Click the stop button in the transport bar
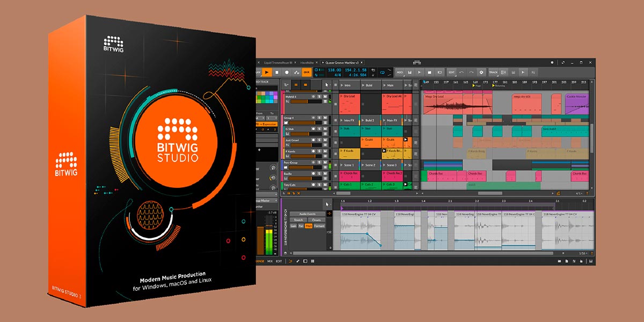This screenshot has height=322, width=644. (x=277, y=72)
